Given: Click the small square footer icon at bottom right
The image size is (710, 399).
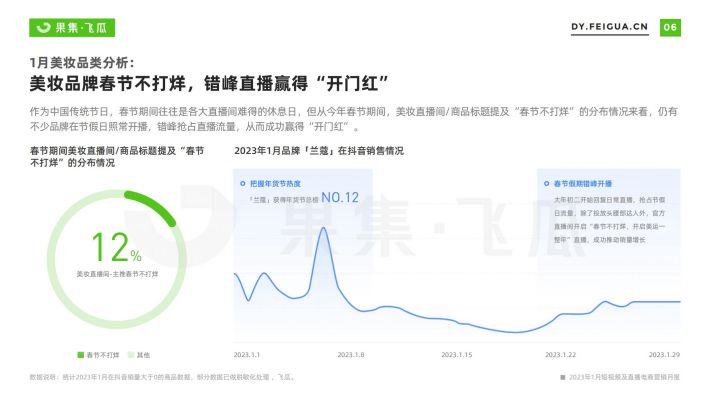Looking at the screenshot, I should (563, 377).
